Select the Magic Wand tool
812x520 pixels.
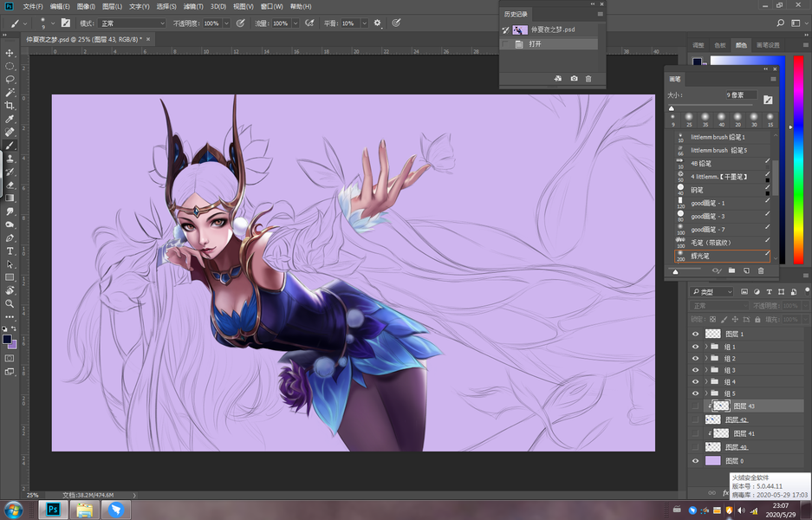(x=10, y=92)
